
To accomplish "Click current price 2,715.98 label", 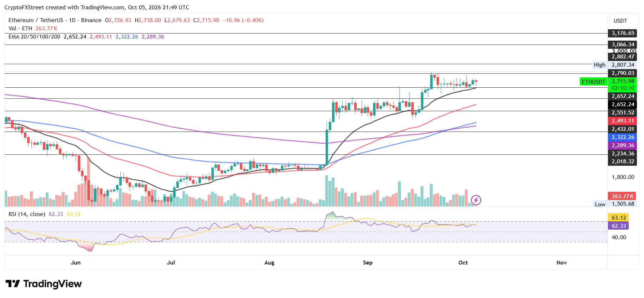I will click(x=623, y=81).
